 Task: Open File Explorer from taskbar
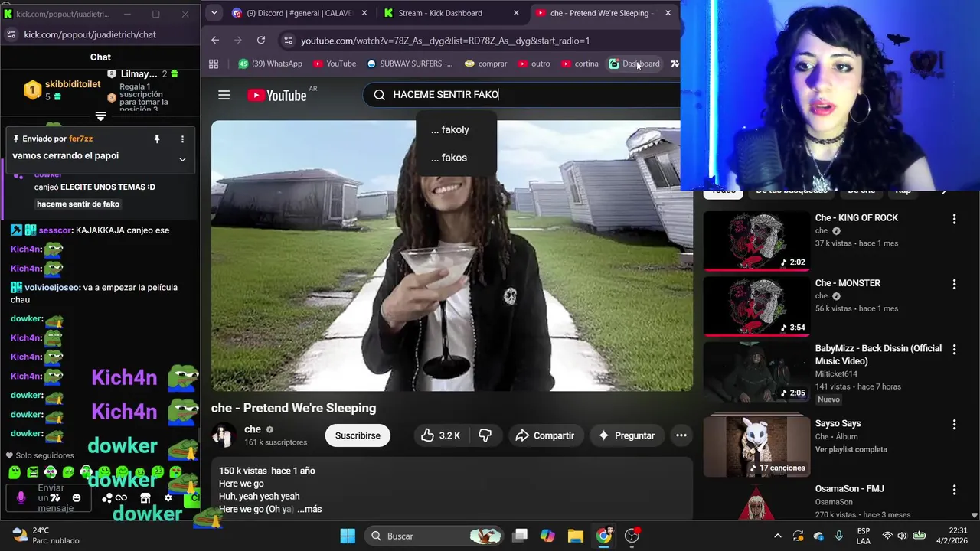(575, 536)
